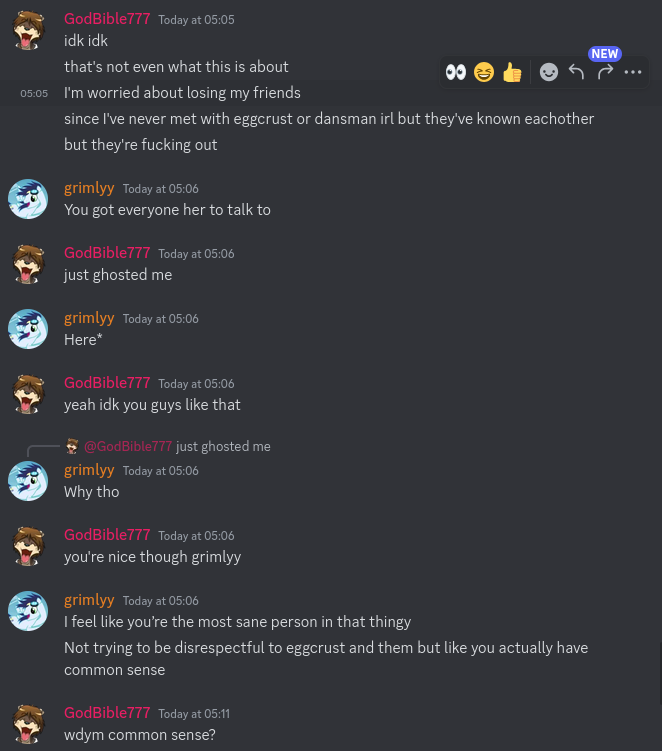Click GodBible777 username above 'just ghosted me'
This screenshot has width=662, height=751.
(x=107, y=252)
